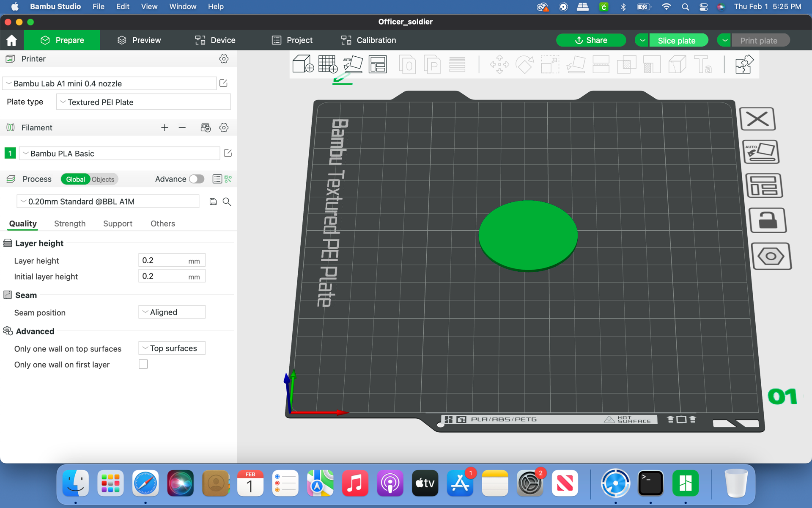Add a new plate from toolbar
Image resolution: width=812 pixels, height=508 pixels.
328,64
